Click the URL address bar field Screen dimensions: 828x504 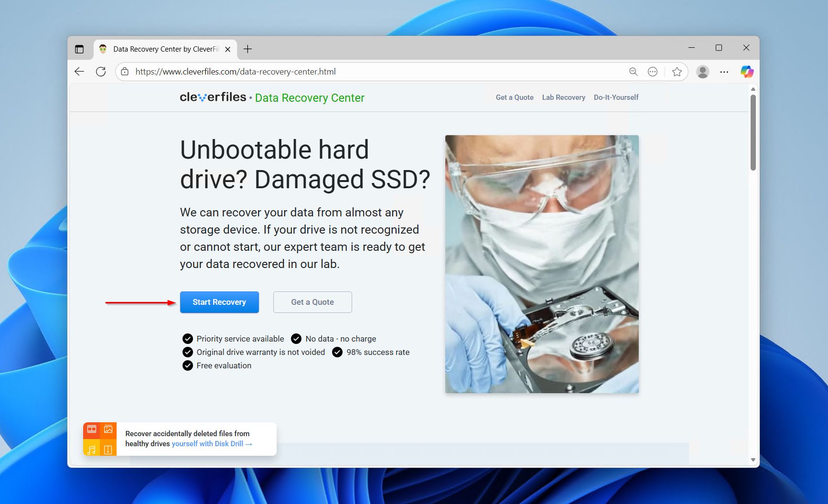[x=373, y=72]
